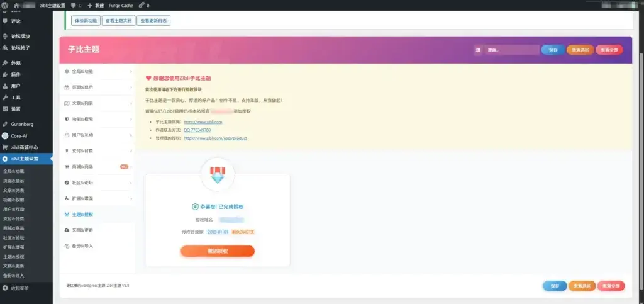Click the 工具 wrench icon
Image resolution: width=644 pixels, height=304 pixels.
click(x=5, y=98)
